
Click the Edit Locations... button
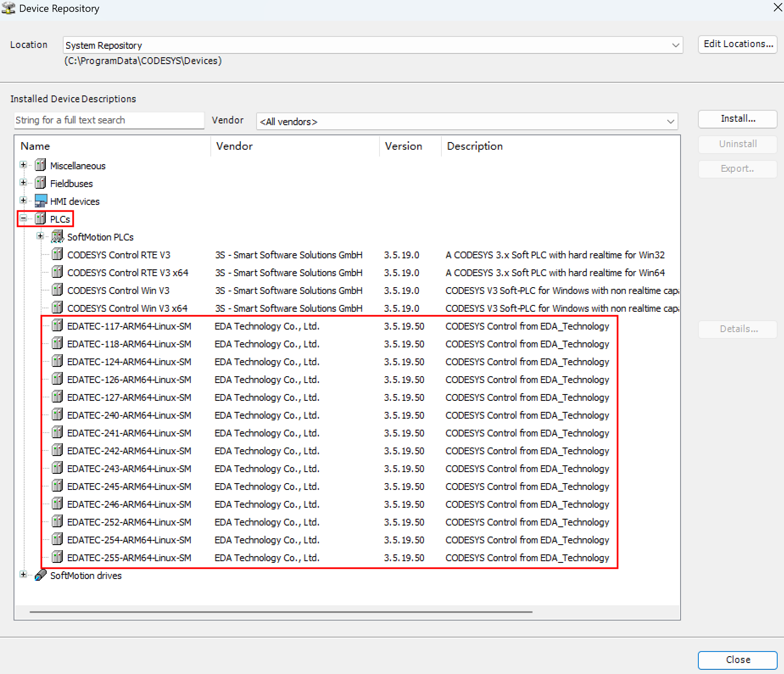[x=737, y=44]
